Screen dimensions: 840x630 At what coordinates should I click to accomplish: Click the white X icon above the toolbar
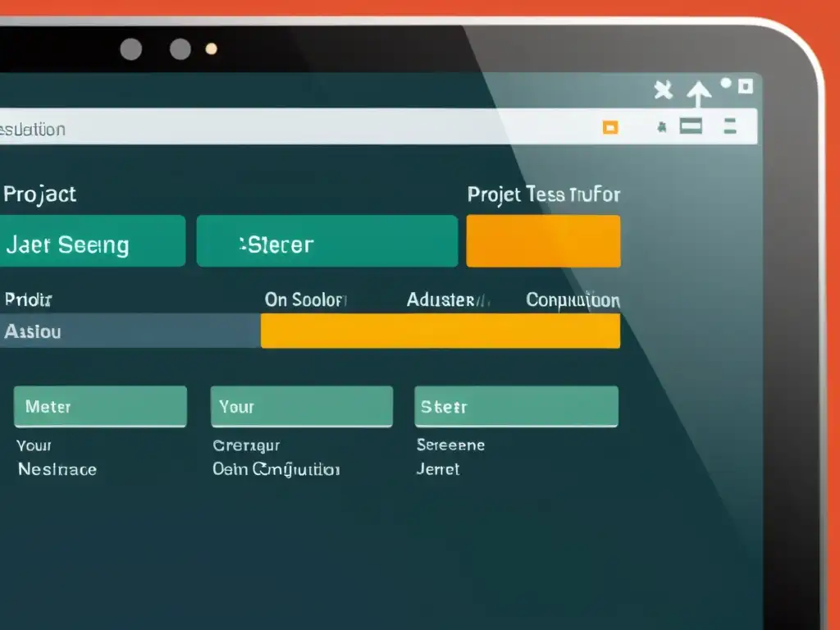663,91
